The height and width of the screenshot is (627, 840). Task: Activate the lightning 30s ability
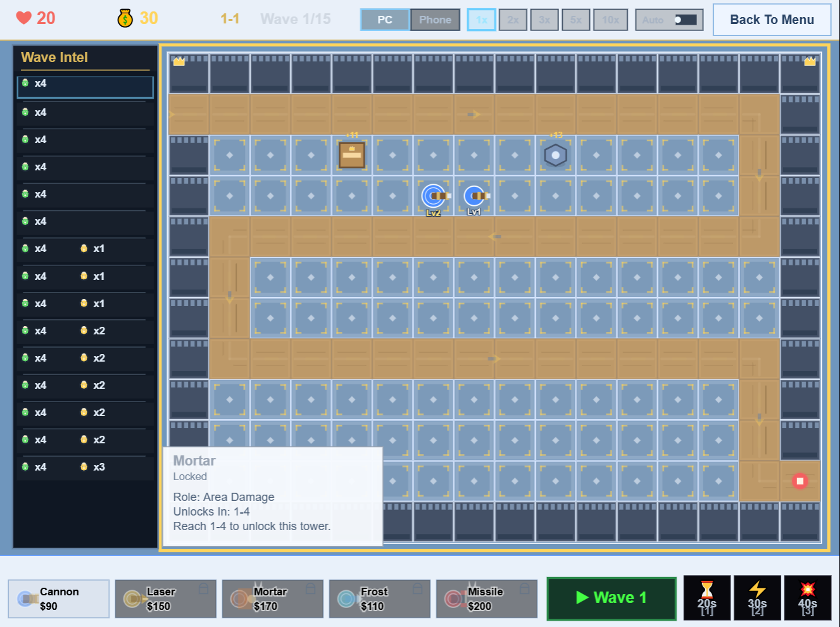click(757, 598)
